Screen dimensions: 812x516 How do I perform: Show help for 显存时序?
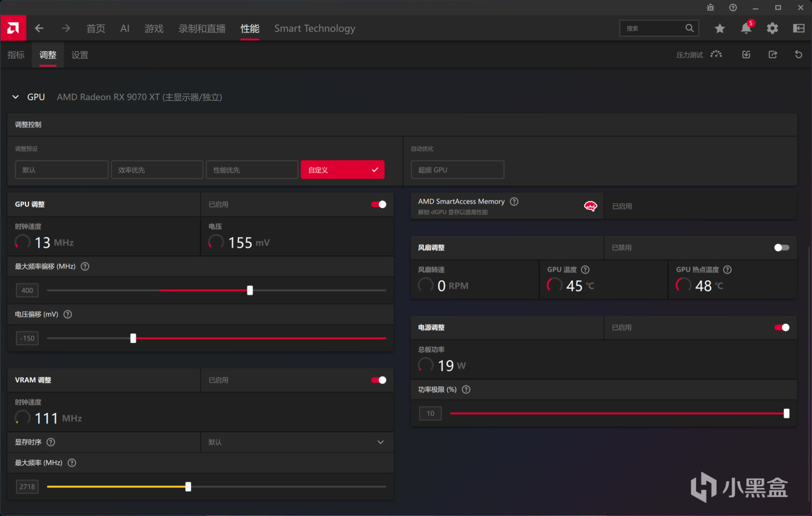51,442
